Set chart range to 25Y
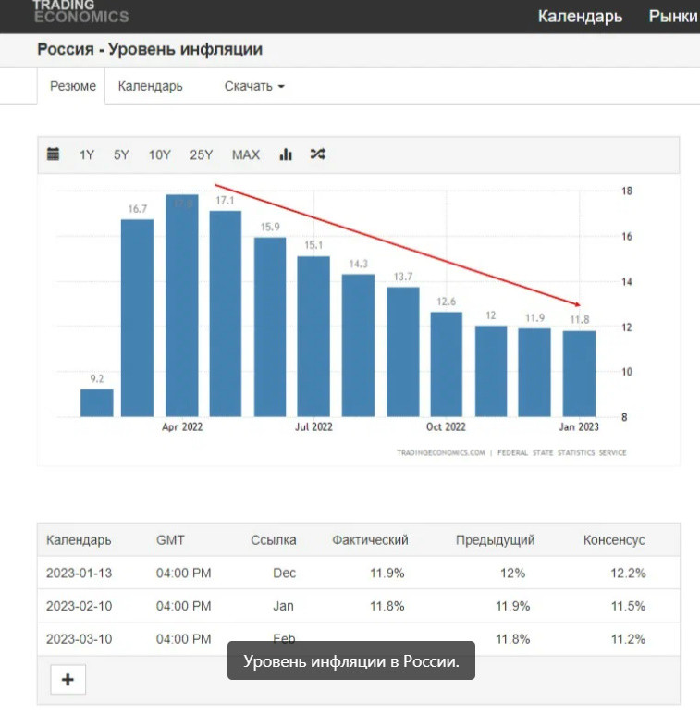This screenshot has height=728, width=700. 202,154
